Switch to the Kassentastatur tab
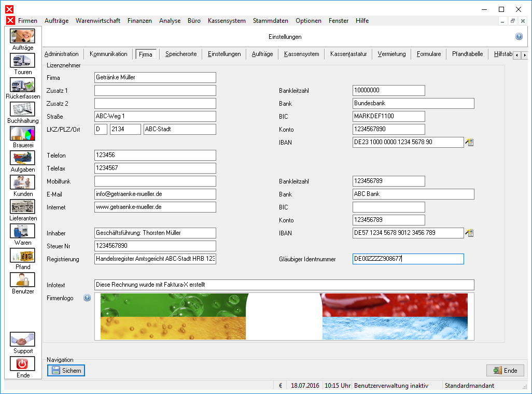532x394 pixels. pos(348,54)
